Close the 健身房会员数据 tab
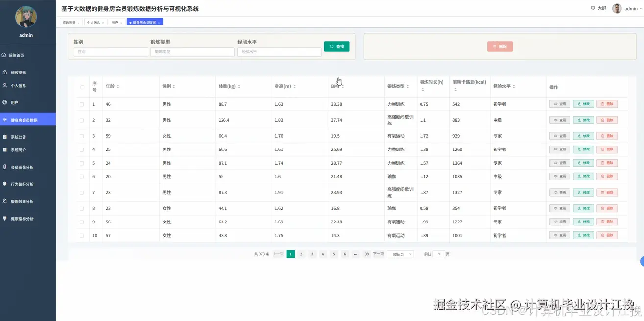 159,23
